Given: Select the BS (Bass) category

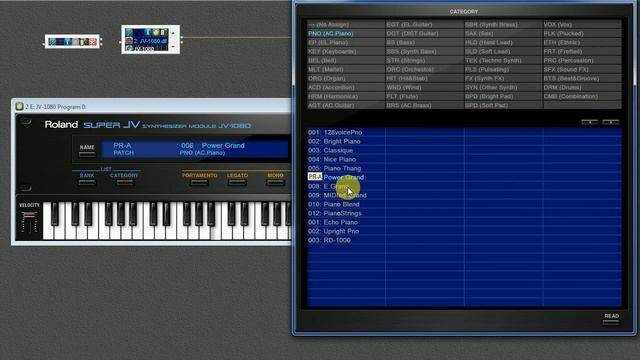Looking at the screenshot, I should (x=424, y=42).
